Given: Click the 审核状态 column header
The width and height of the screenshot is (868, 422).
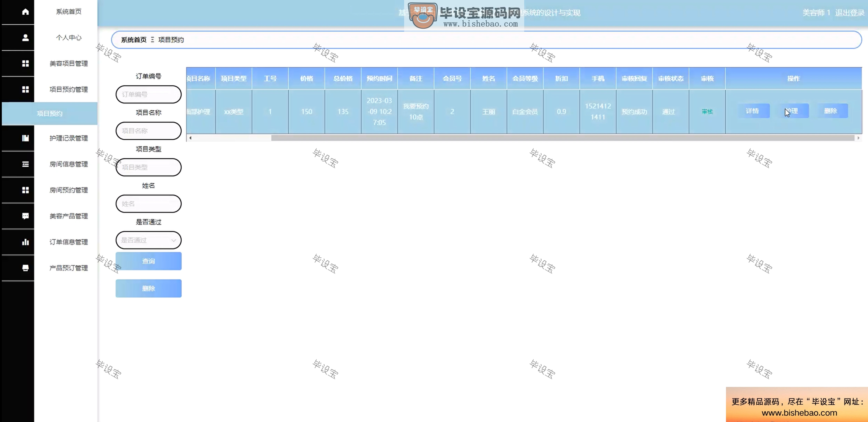Looking at the screenshot, I should click(x=671, y=79).
